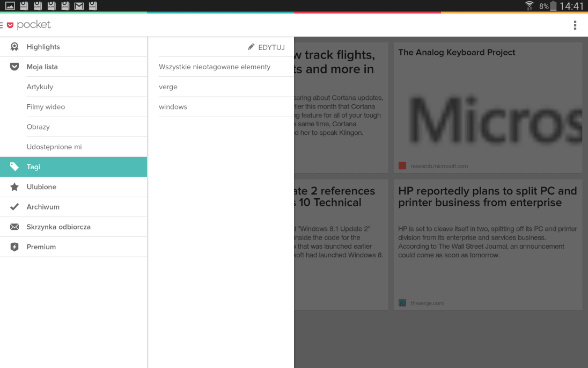Open the Cortana track flights article card
The width and height of the screenshot is (588, 368).
pos(341,108)
